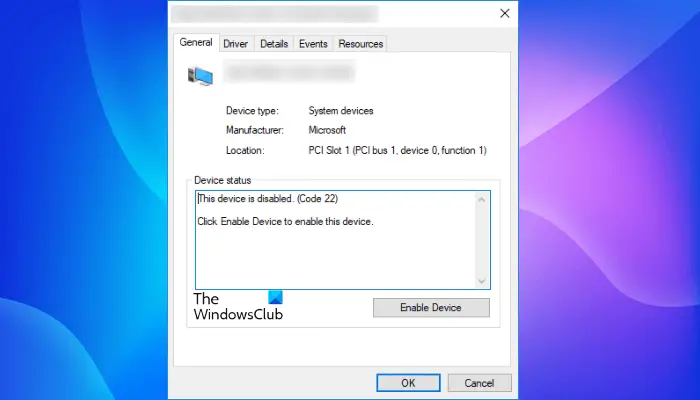Confirm with the OK button
The image size is (700, 400).
tap(408, 382)
